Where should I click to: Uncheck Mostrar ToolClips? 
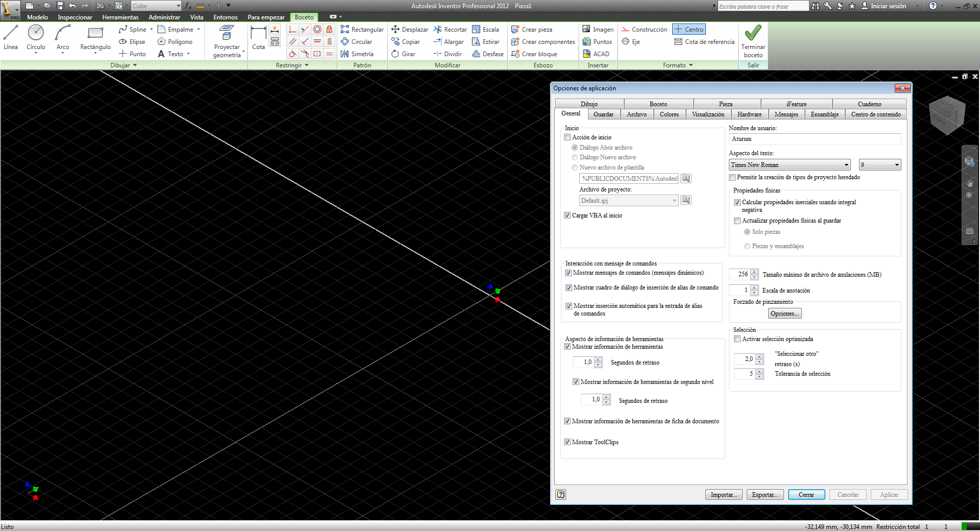[x=567, y=442]
